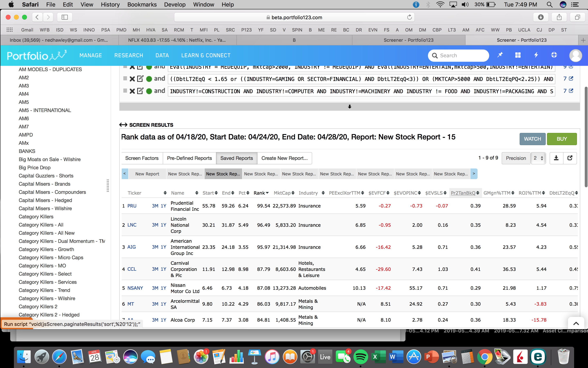Show all Safari tabs overview
This screenshot has width=588, height=368.
pos(577,17)
